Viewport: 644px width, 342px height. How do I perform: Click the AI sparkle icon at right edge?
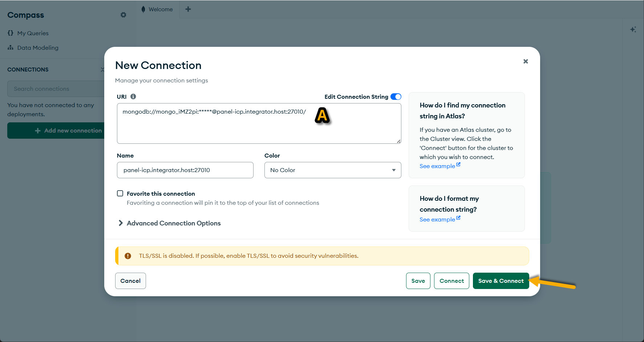click(633, 29)
